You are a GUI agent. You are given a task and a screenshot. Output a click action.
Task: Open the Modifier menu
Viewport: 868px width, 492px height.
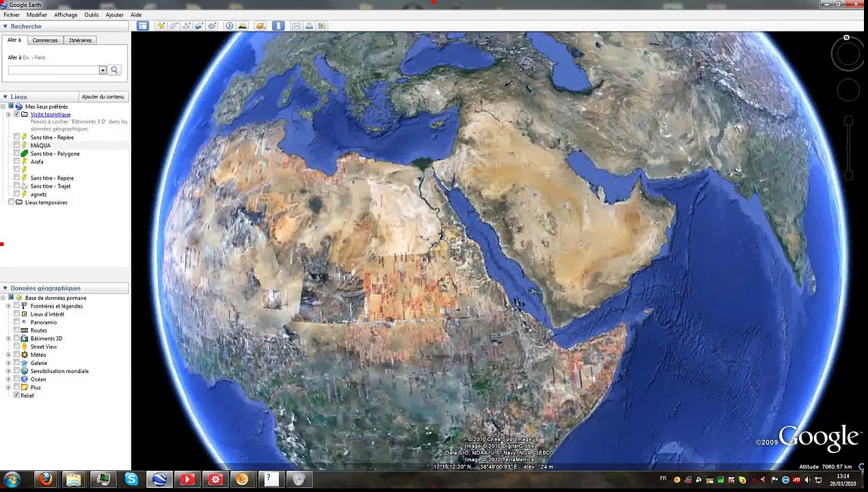coord(37,14)
